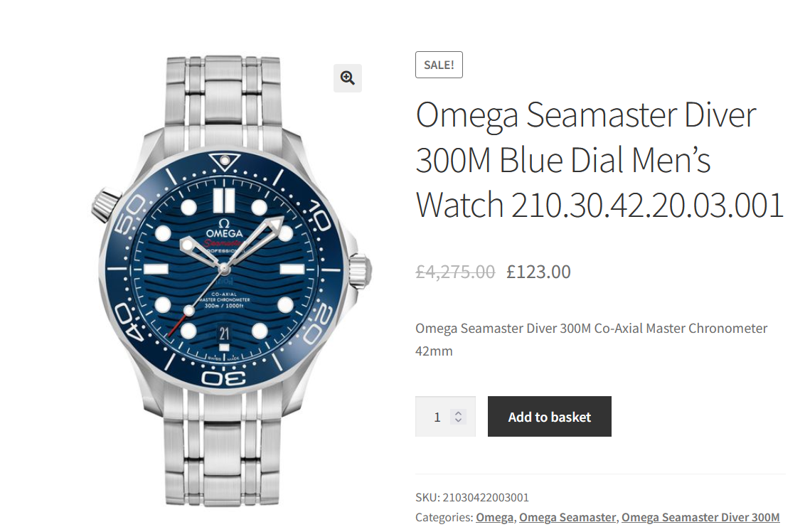805x532 pixels.
Task: Decrease quantity with the down arrow
Action: pyautogui.click(x=459, y=421)
